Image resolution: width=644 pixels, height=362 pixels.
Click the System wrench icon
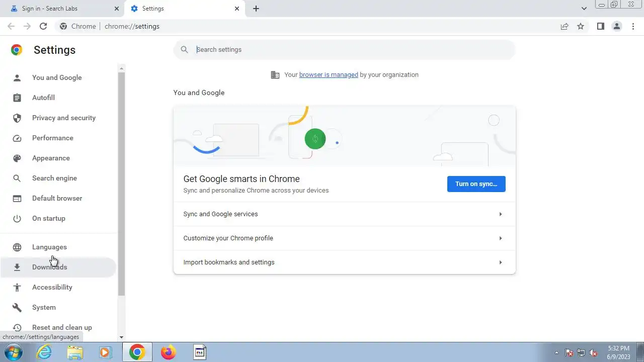[x=17, y=307]
